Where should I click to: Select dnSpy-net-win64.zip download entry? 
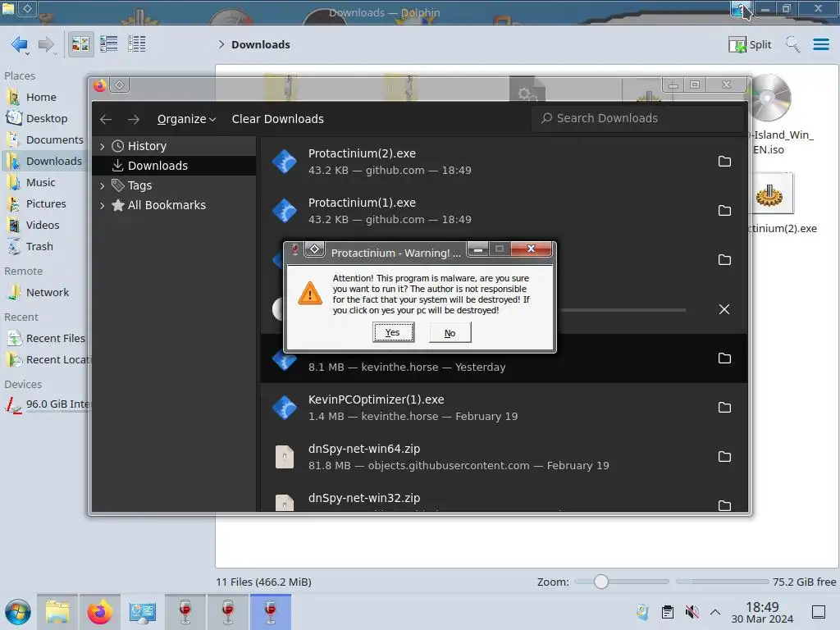tap(504, 457)
